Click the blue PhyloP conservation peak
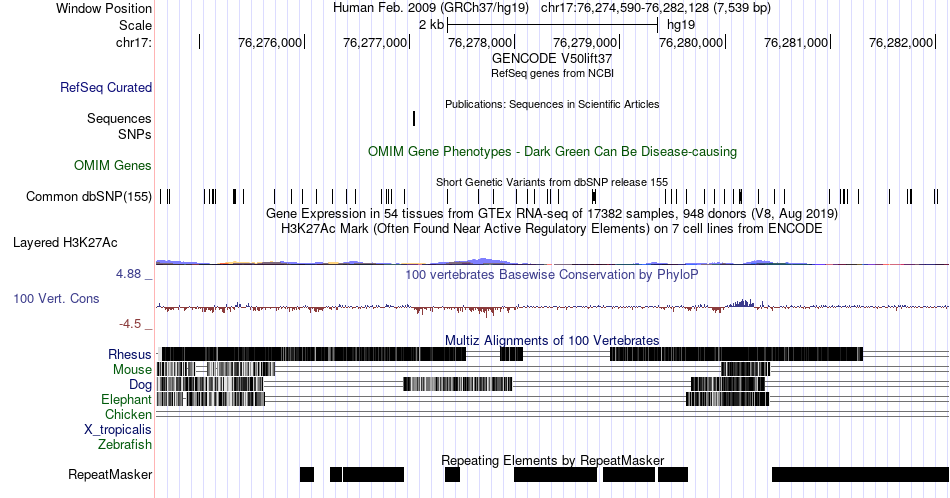950x498 pixels. tap(741, 302)
